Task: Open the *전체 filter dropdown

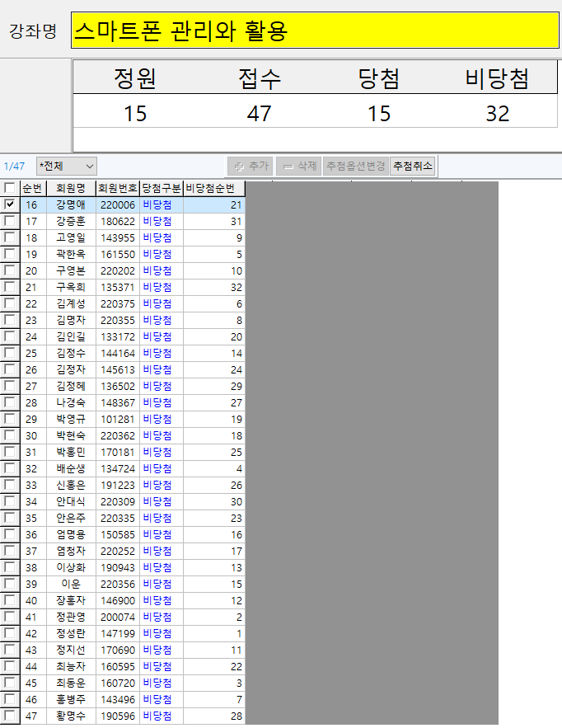Action: pos(67,167)
